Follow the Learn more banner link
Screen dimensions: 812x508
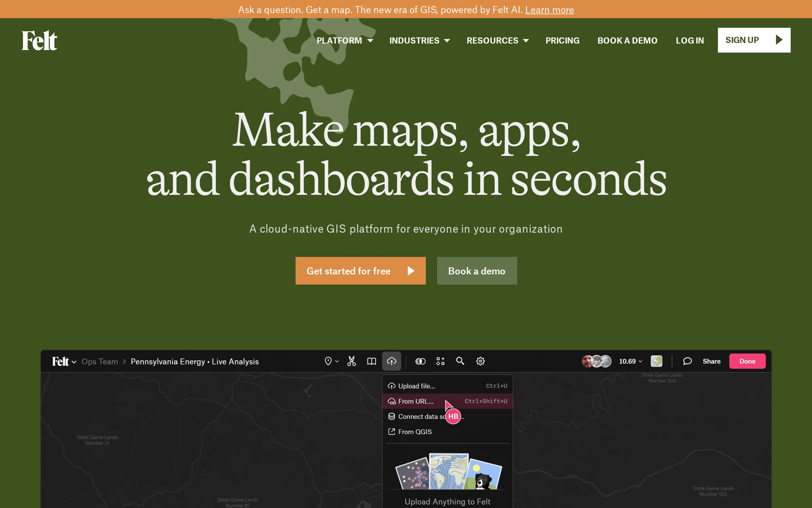point(549,10)
